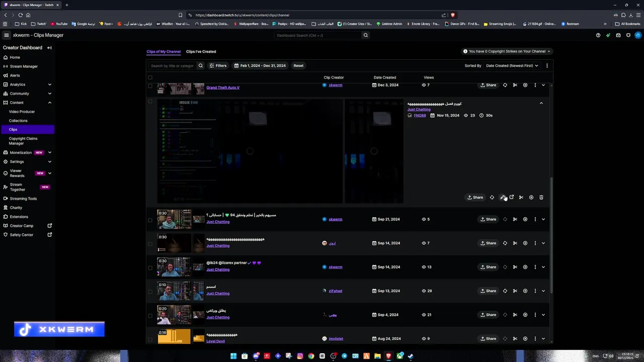Open three-dot menu for iروى clip row
Viewport: 644px width, 362px height.
coord(535,243)
